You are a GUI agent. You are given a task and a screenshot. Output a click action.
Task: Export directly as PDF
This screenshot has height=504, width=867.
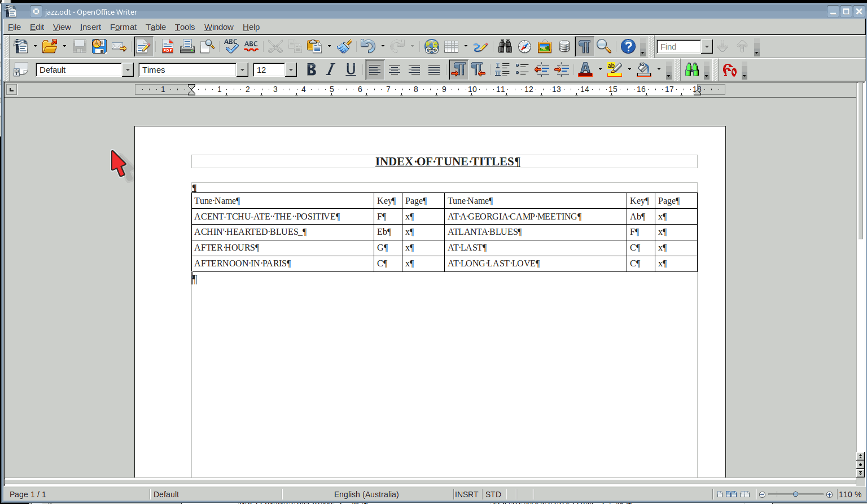click(x=167, y=46)
